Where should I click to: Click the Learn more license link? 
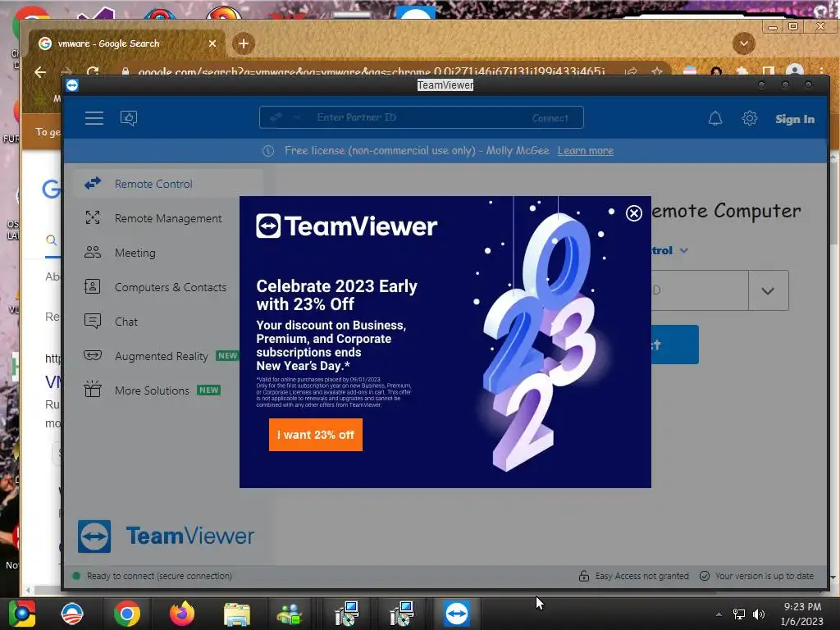click(586, 151)
